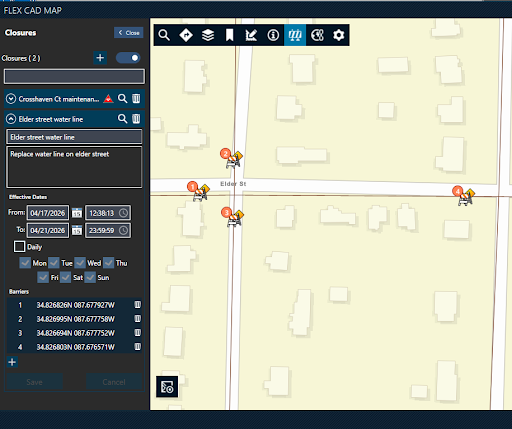
Task: Toggle the closures visibility switch
Action: tap(128, 58)
